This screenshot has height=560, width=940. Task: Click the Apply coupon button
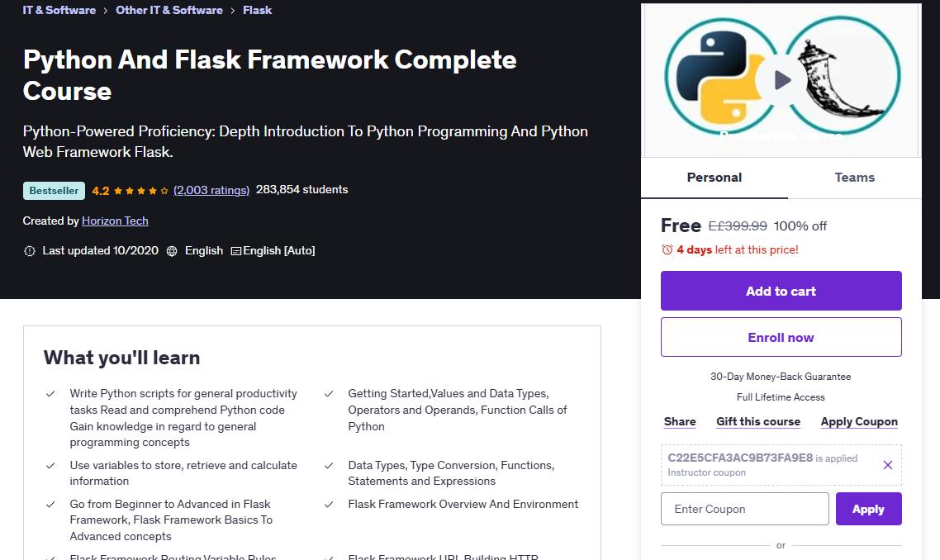tap(869, 509)
